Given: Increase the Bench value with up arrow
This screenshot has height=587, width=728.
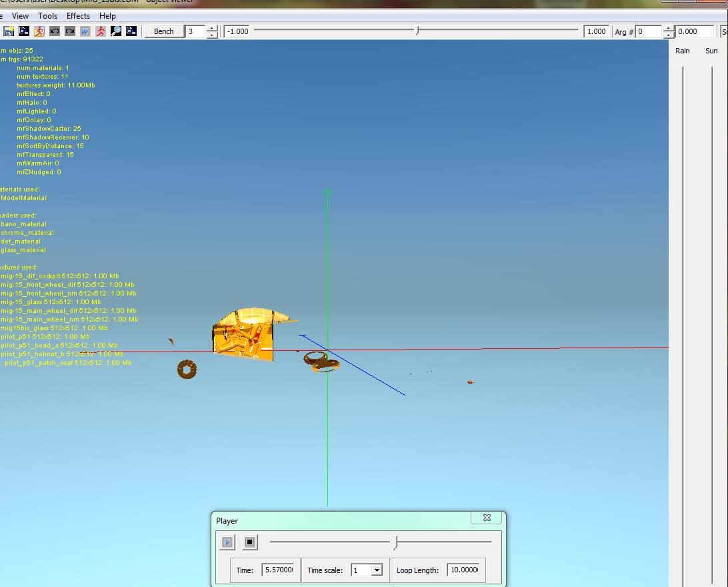Looking at the screenshot, I should 212,28.
